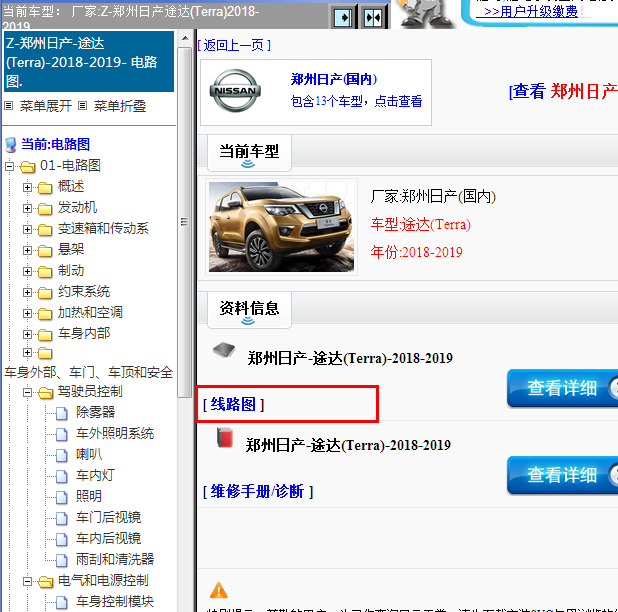Expand the 制动 folder node
618x612 pixels.
pyautogui.click(x=27, y=271)
